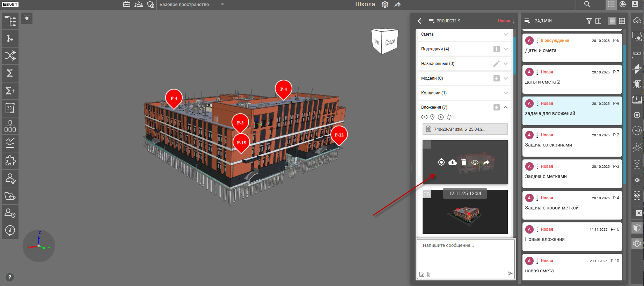Click the send message arrow icon
This screenshot has width=644, height=286.
510,273
